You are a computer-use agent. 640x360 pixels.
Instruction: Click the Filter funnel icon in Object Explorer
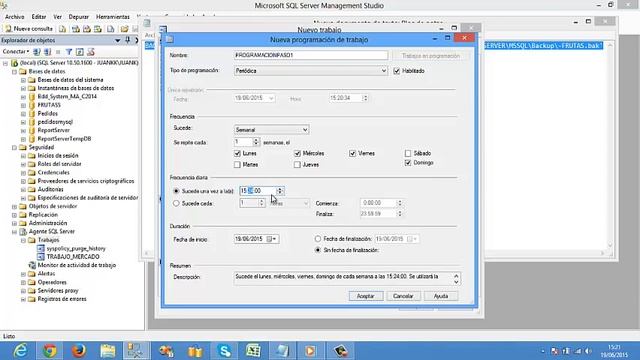(69, 51)
